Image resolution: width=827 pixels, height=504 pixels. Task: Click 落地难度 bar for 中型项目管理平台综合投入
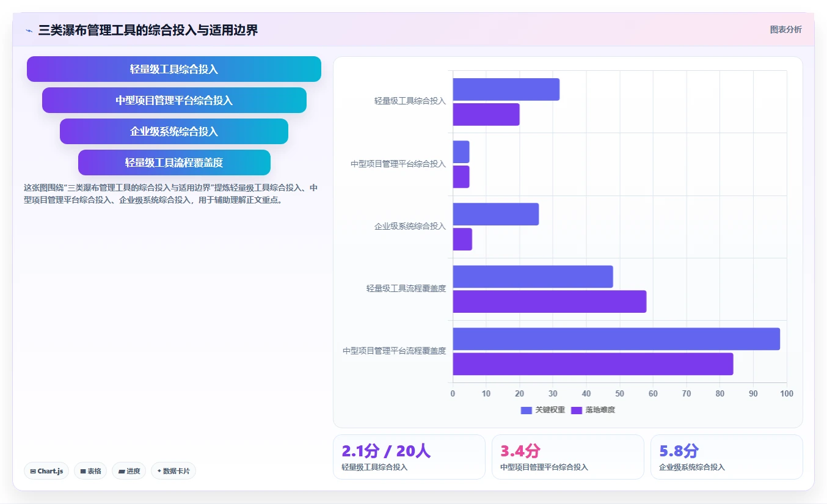click(x=461, y=177)
